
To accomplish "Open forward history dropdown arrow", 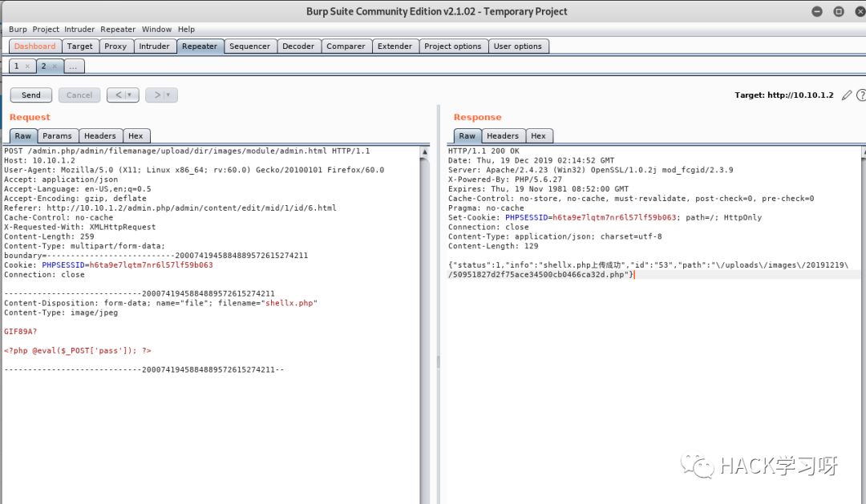I will [169, 95].
